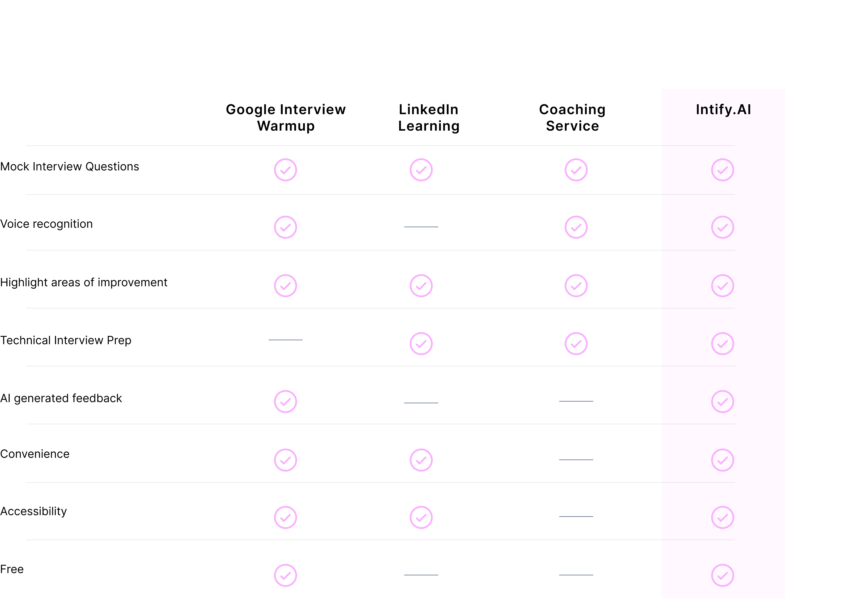The image size is (868, 610).
Task: Click LinkedIn Learning's Mock Interview Questions checkmark
Action: [x=421, y=170]
